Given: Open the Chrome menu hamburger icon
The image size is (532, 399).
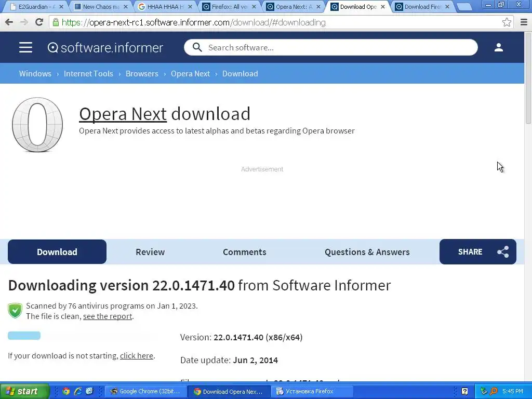Looking at the screenshot, I should point(524,22).
